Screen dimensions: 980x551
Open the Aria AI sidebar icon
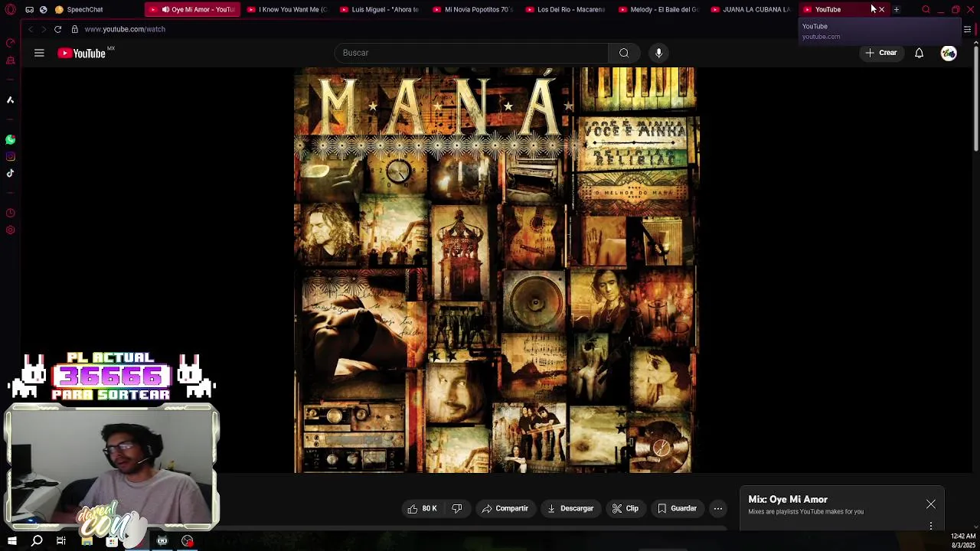coord(10,99)
